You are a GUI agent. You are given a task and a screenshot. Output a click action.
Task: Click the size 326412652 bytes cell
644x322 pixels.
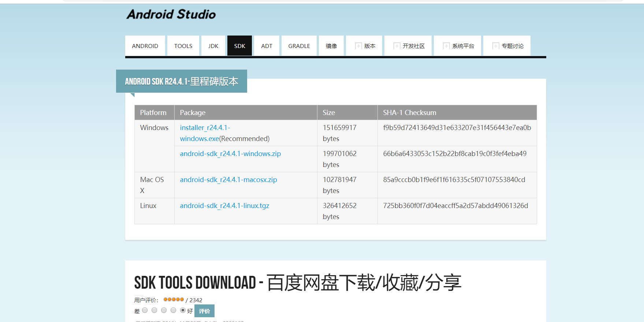(347, 211)
